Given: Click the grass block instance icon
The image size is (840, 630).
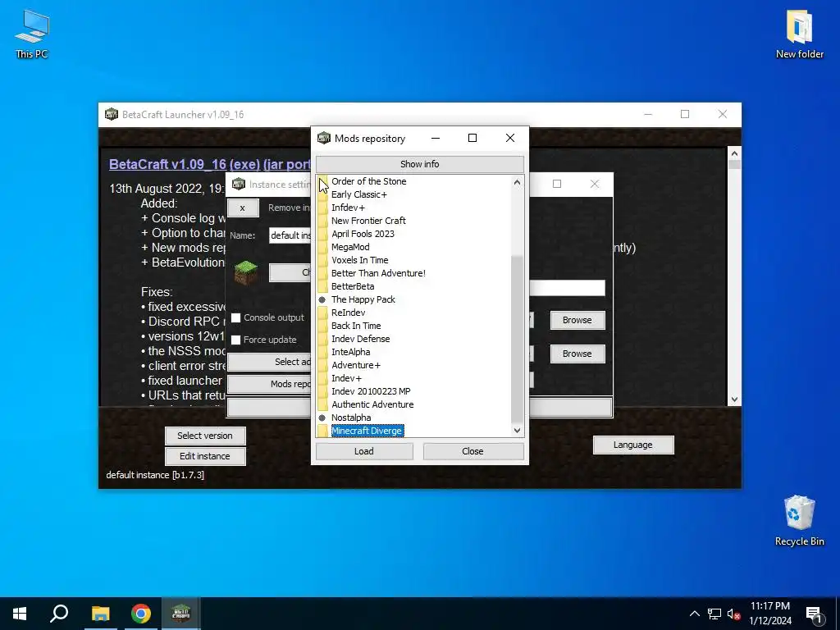Looking at the screenshot, I should 246,272.
